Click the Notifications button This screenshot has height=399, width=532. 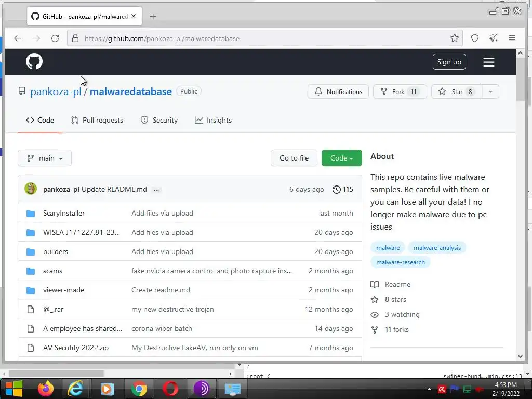point(338,91)
